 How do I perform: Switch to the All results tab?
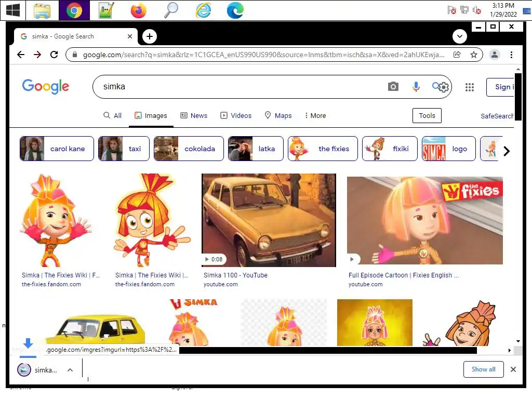tap(112, 116)
